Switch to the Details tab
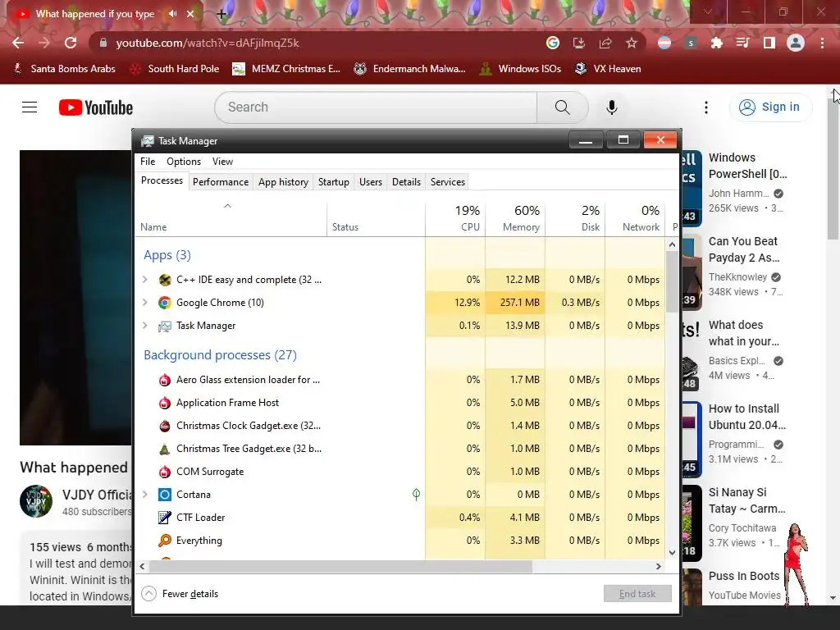The height and width of the screenshot is (630, 840). click(x=407, y=182)
